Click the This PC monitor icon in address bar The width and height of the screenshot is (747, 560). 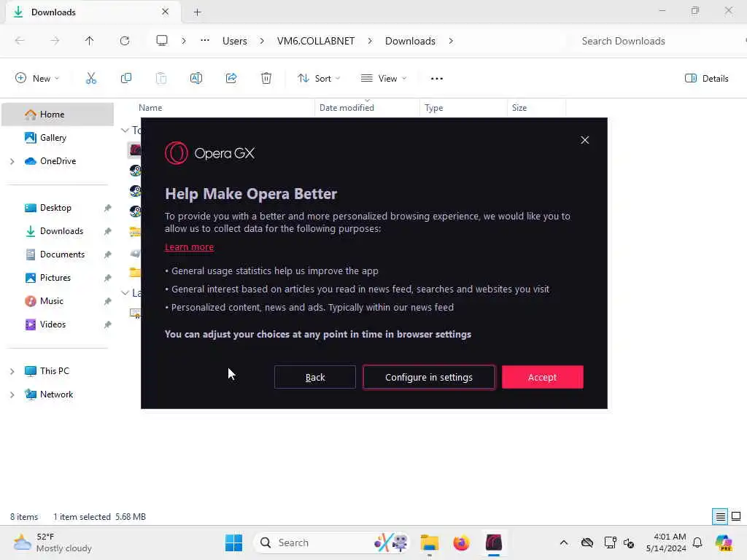(x=162, y=41)
